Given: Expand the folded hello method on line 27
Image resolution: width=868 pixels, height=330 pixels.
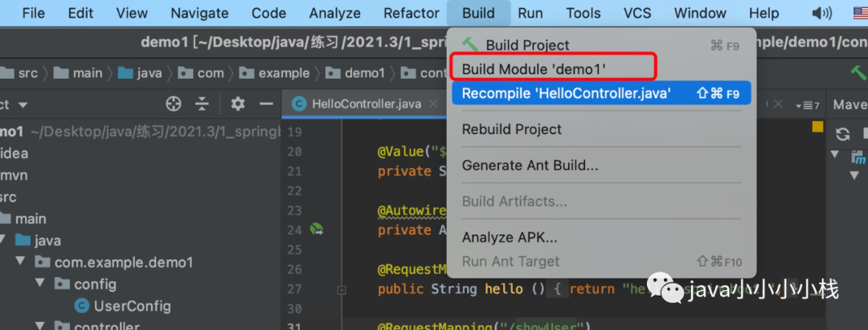Looking at the screenshot, I should pos(342,289).
